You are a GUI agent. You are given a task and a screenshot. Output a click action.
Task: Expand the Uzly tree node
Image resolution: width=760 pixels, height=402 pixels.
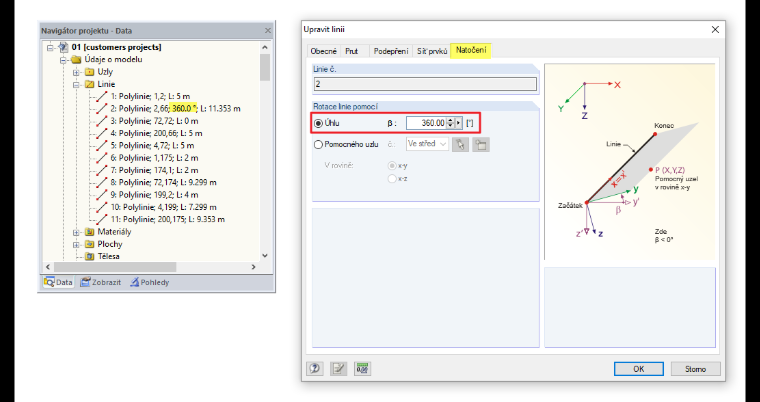[76, 72]
